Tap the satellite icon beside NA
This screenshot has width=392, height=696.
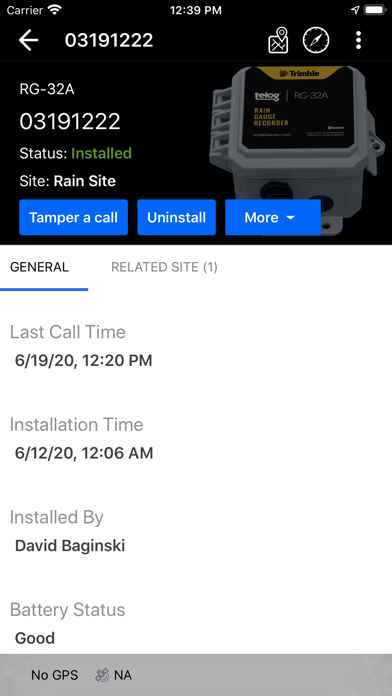[x=102, y=675]
